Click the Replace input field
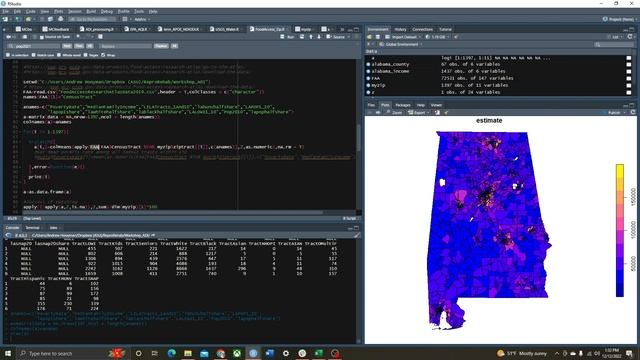640x360 pixels. tap(125, 46)
